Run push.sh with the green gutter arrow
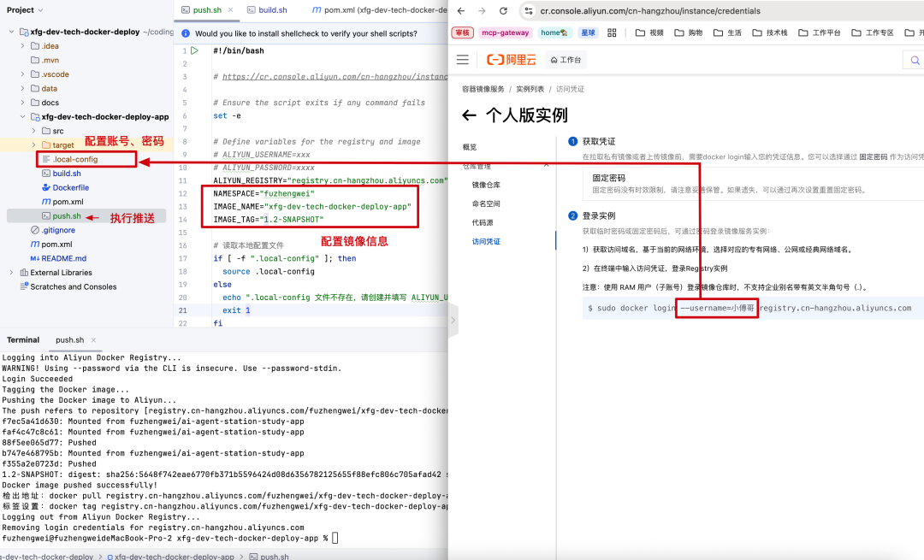This screenshot has height=560, width=924. click(194, 50)
